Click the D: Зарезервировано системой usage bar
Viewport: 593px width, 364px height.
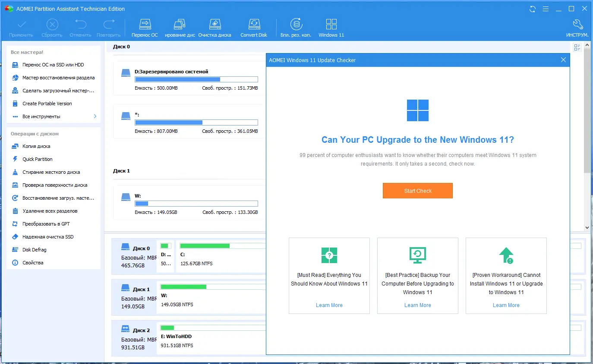pyautogui.click(x=196, y=79)
